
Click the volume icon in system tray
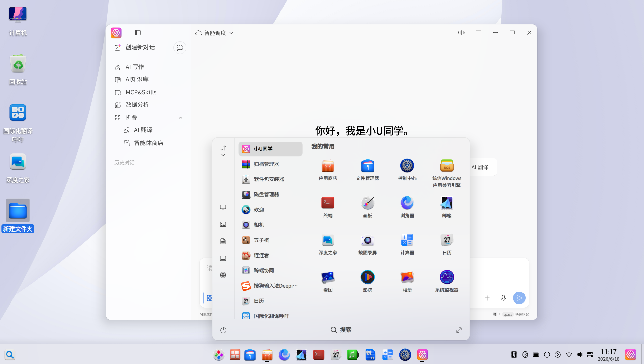[580, 355]
